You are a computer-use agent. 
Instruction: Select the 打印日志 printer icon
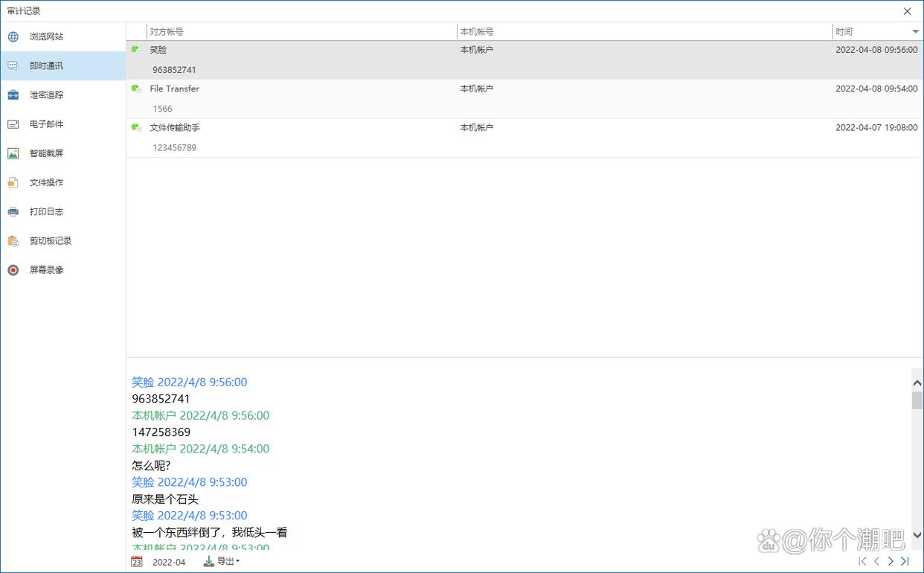[x=13, y=211]
